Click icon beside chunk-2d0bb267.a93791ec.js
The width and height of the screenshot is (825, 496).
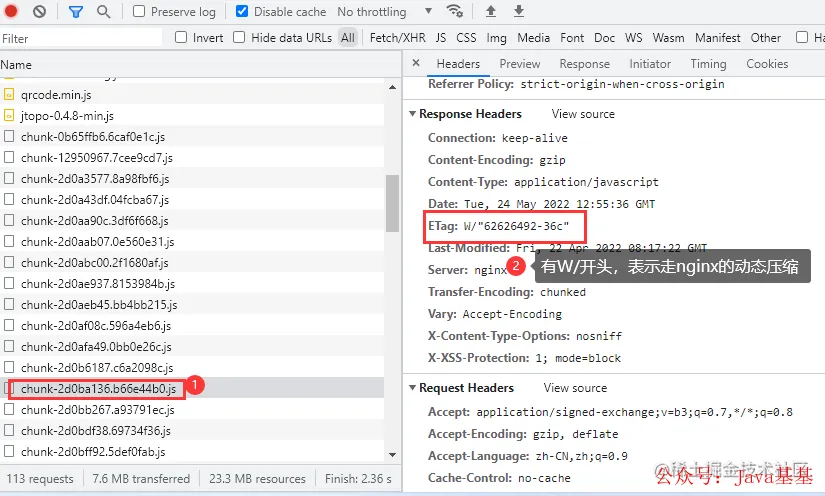pos(9,409)
